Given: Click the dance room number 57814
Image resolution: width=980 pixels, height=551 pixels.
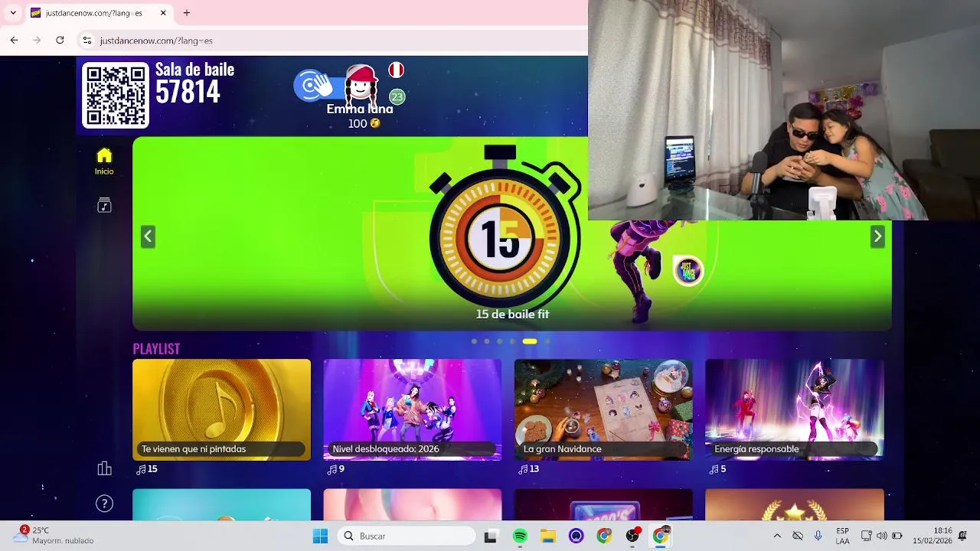Looking at the screenshot, I should 188,93.
